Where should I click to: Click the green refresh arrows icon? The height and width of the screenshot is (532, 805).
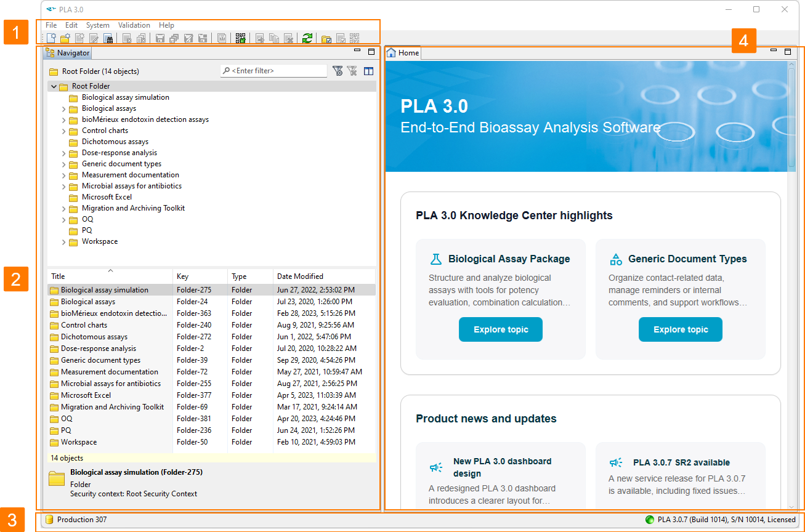pos(307,39)
